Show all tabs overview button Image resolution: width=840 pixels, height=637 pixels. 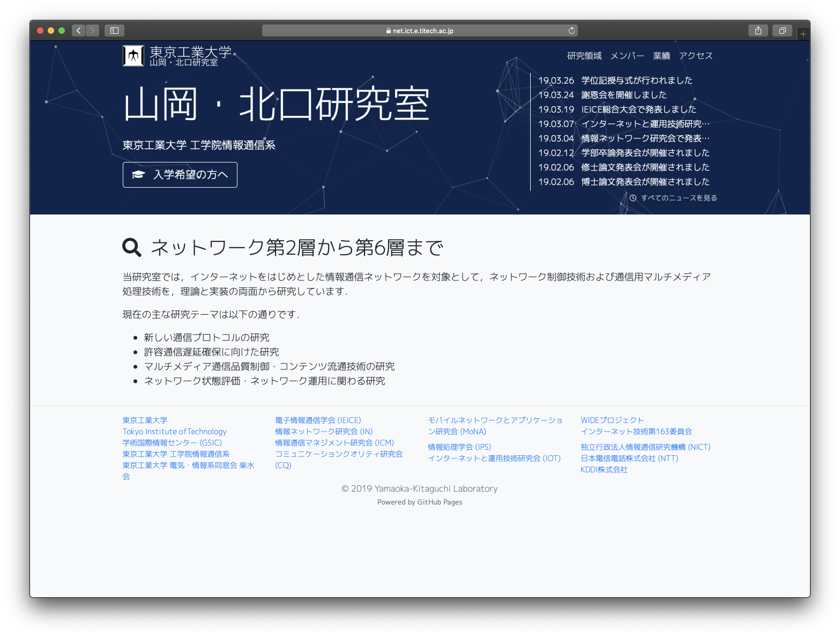(782, 31)
